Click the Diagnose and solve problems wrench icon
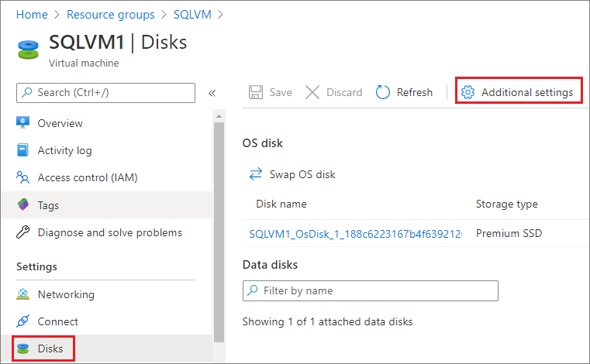Screen dimensions: 590x364 (x=23, y=232)
